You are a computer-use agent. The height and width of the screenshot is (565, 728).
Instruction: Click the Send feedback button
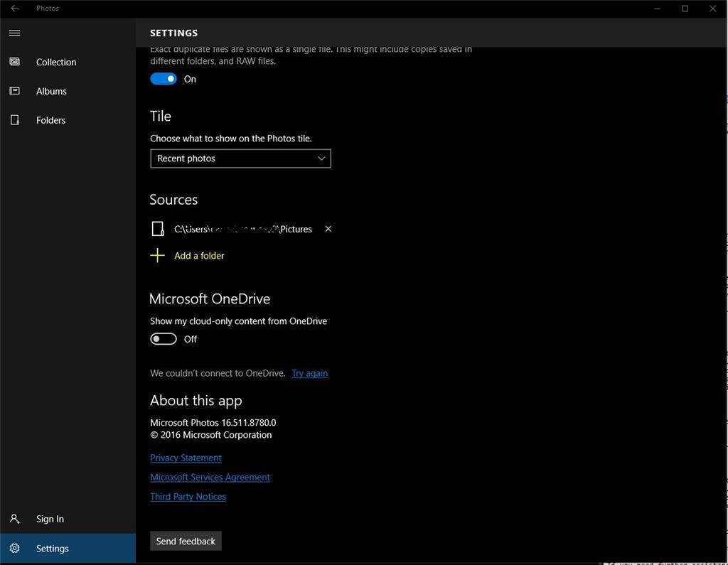click(186, 541)
